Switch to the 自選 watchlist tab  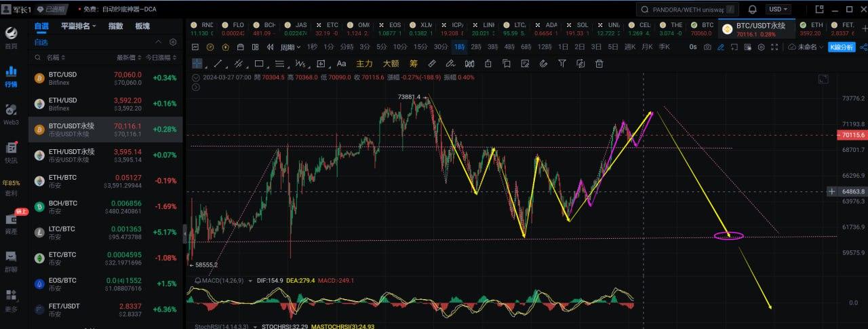tap(42, 26)
